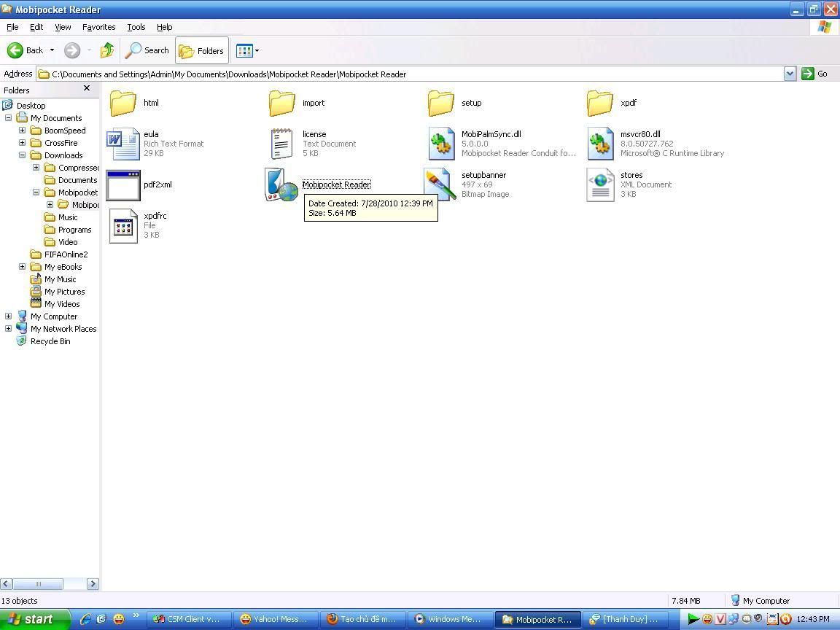Open the Favorites menu
Screen dimensions: 840x630
[x=98, y=27]
